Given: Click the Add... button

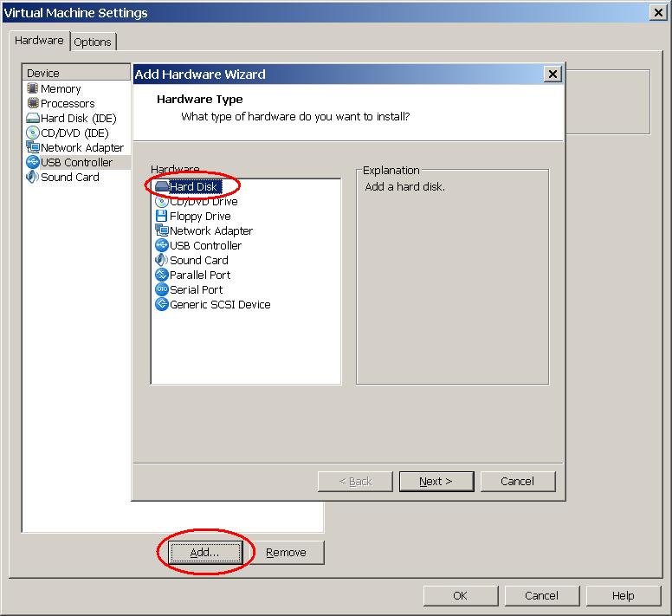Looking at the screenshot, I should (x=205, y=553).
